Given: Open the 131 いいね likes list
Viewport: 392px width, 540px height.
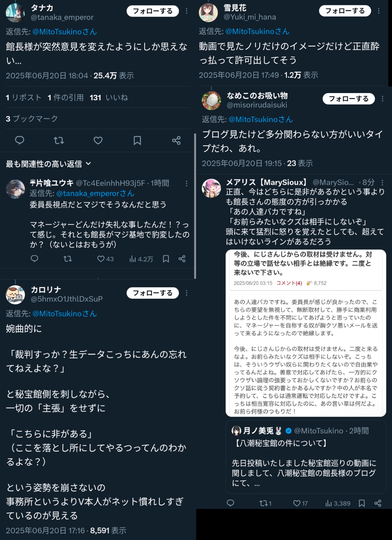Looking at the screenshot, I should pos(109,98).
